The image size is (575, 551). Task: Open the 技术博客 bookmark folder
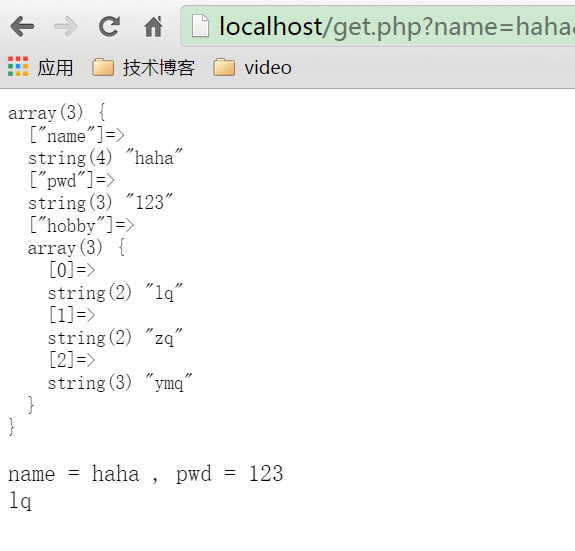pos(159,68)
